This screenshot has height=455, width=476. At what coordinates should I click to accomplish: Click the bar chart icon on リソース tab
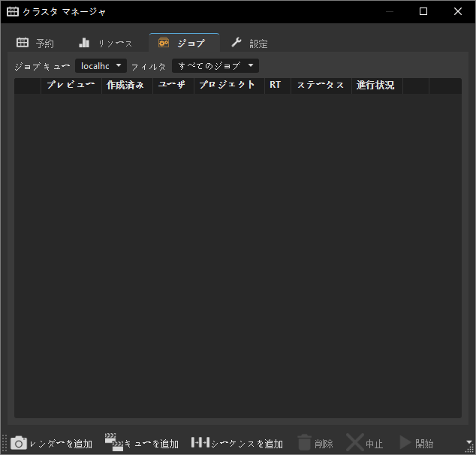click(84, 43)
